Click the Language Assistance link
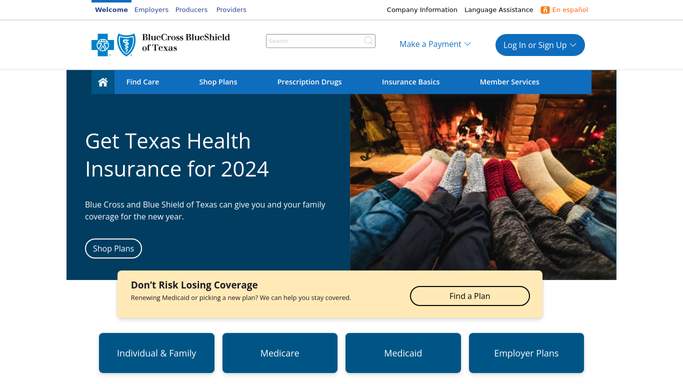Screen dimensions: 683x384 pos(498,10)
